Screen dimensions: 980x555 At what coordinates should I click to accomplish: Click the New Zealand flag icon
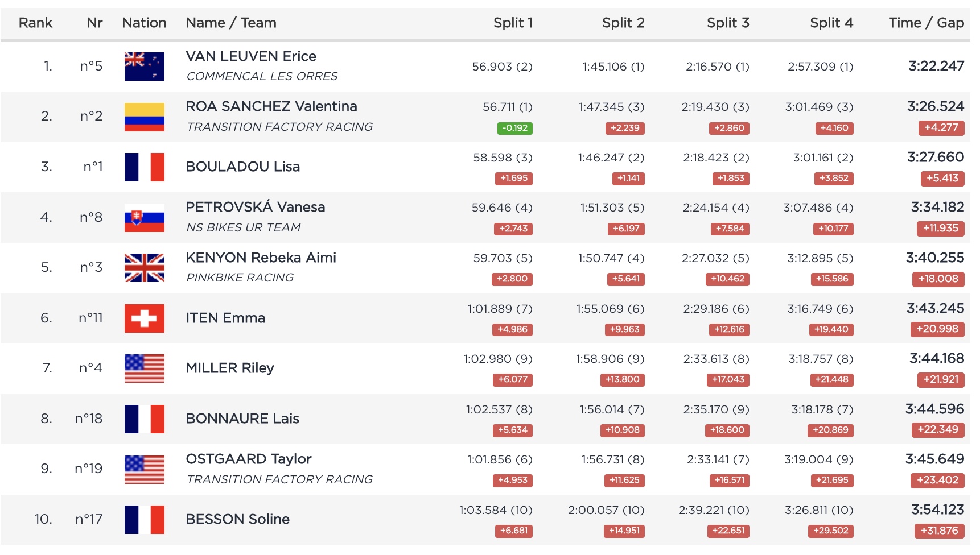pyautogui.click(x=144, y=67)
